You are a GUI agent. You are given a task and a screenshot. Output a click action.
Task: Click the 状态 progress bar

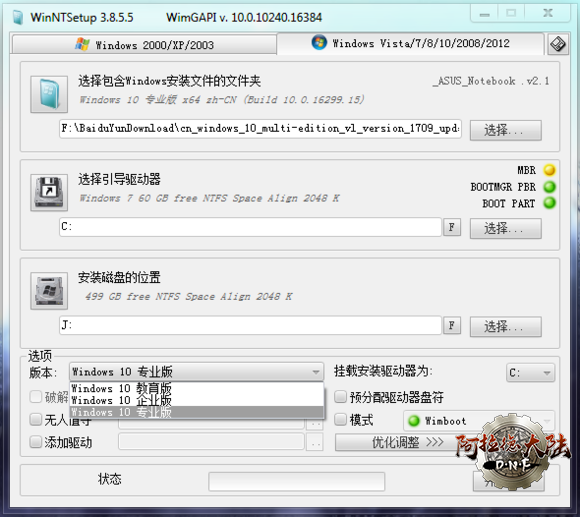coord(297,481)
